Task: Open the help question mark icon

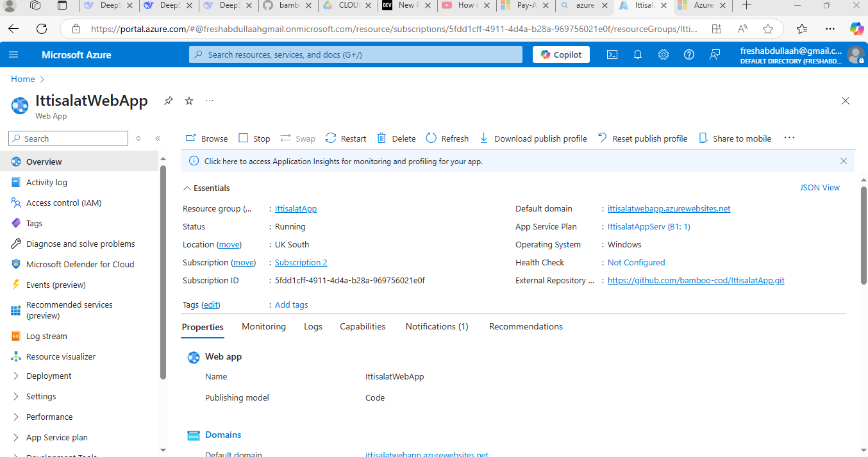Action: [x=689, y=54]
